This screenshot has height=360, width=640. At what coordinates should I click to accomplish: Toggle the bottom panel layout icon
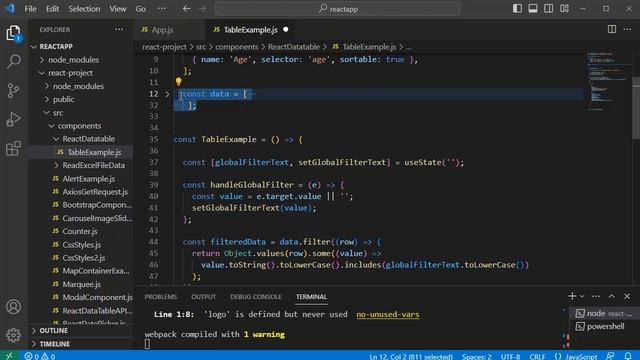[x=533, y=9]
